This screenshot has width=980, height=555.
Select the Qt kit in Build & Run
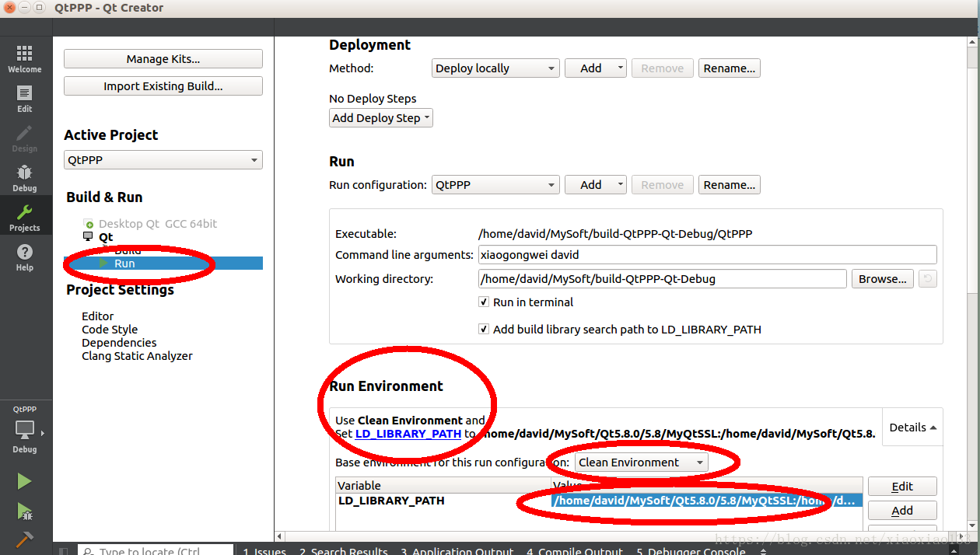coord(106,237)
